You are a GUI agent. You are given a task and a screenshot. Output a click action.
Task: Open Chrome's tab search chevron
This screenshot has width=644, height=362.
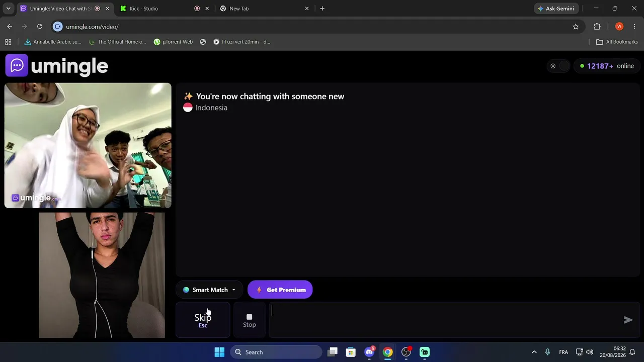click(8, 9)
